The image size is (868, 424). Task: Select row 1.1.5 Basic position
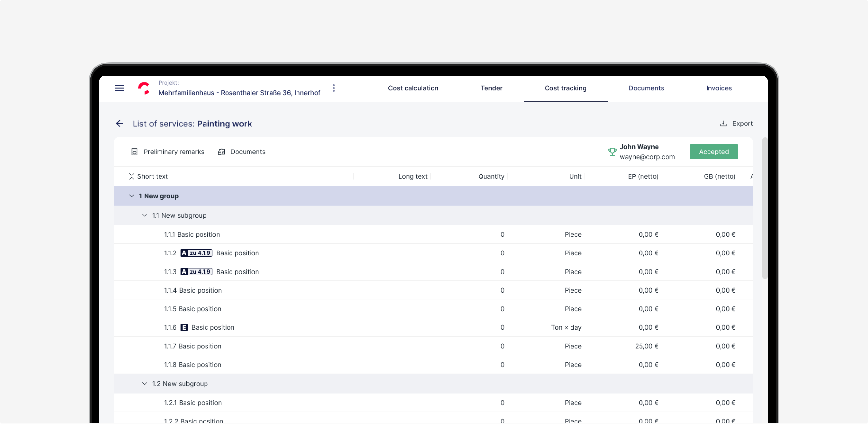[x=433, y=309]
